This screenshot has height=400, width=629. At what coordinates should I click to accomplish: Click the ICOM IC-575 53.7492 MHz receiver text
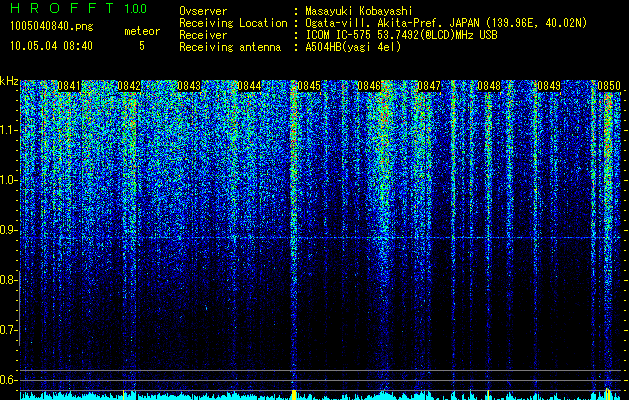pyautogui.click(x=401, y=35)
